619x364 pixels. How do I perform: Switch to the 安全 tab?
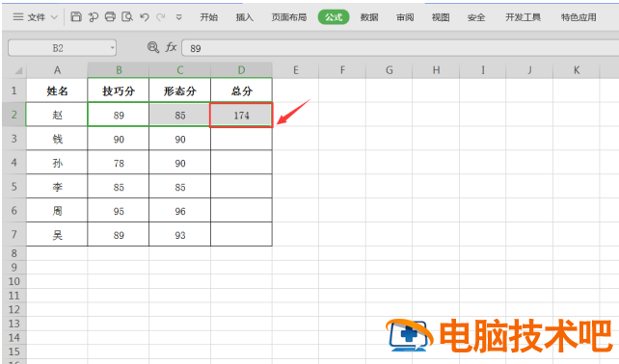(476, 17)
